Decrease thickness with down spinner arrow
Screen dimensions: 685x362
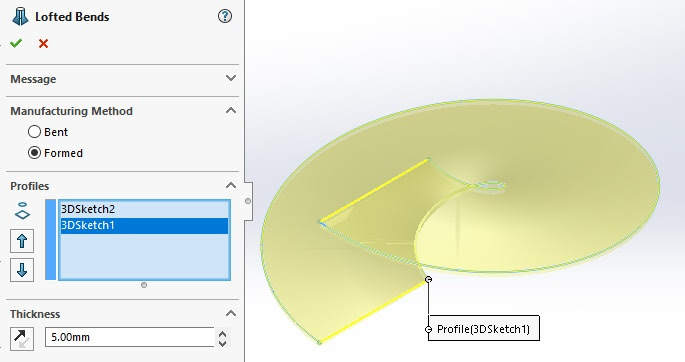point(222,343)
